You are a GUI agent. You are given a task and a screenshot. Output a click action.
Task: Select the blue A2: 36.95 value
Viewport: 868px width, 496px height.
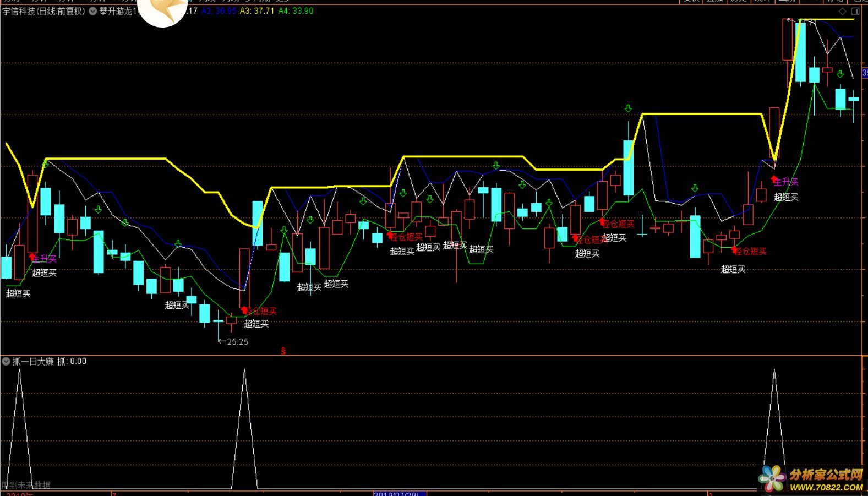pos(219,11)
